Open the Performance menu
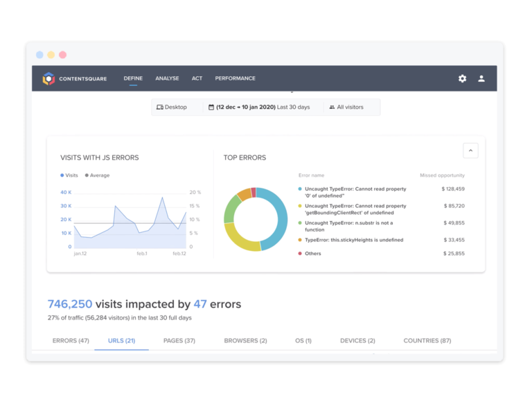This screenshot has width=532, height=409. point(235,79)
